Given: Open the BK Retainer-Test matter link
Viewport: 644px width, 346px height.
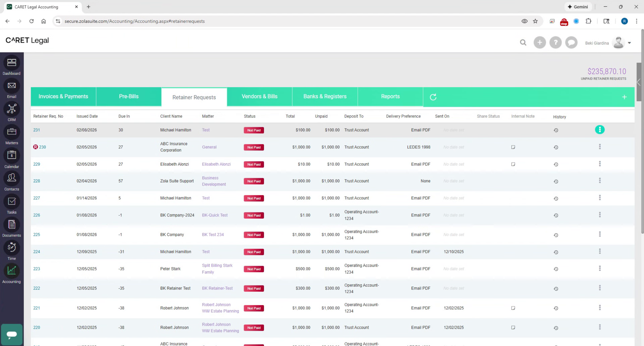Looking at the screenshot, I should pos(217,288).
